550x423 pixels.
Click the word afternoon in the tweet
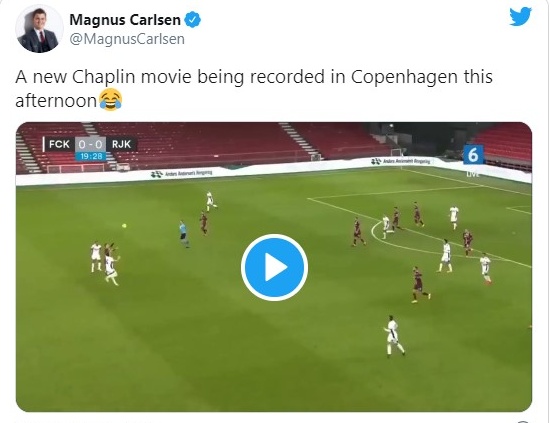pos(56,101)
